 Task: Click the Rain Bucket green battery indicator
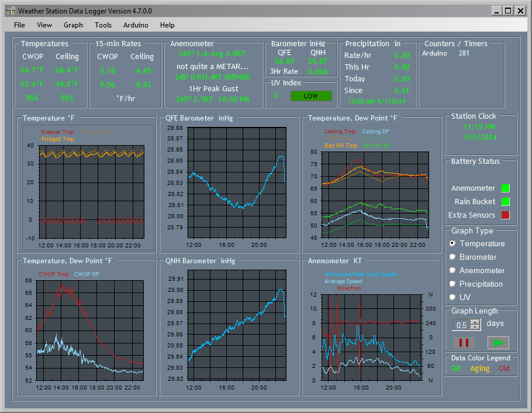505,201
